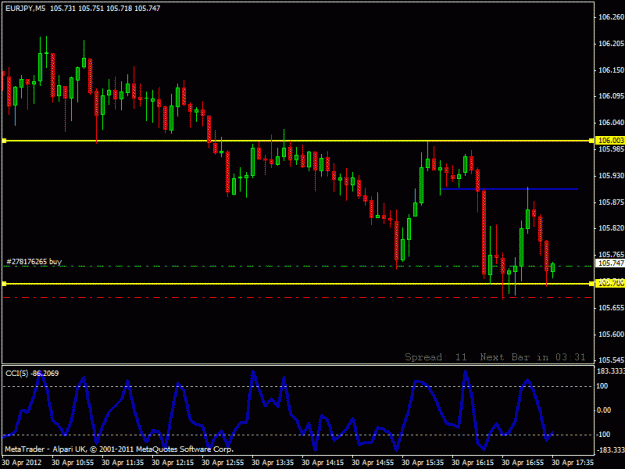
Task: Select the lower yellow line's right handle
Action: pyautogui.click(x=591, y=284)
